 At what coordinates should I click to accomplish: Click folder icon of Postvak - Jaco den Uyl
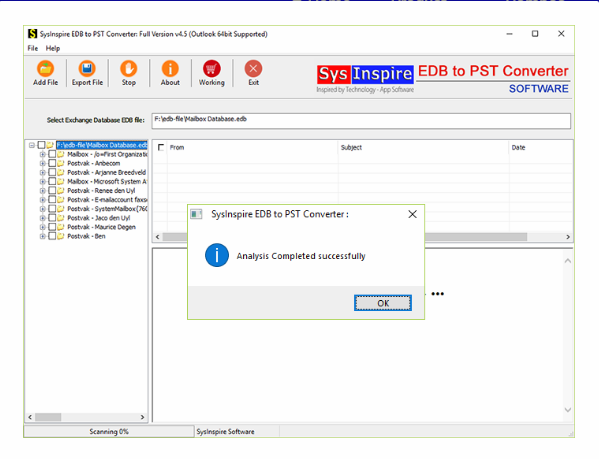[x=61, y=218]
